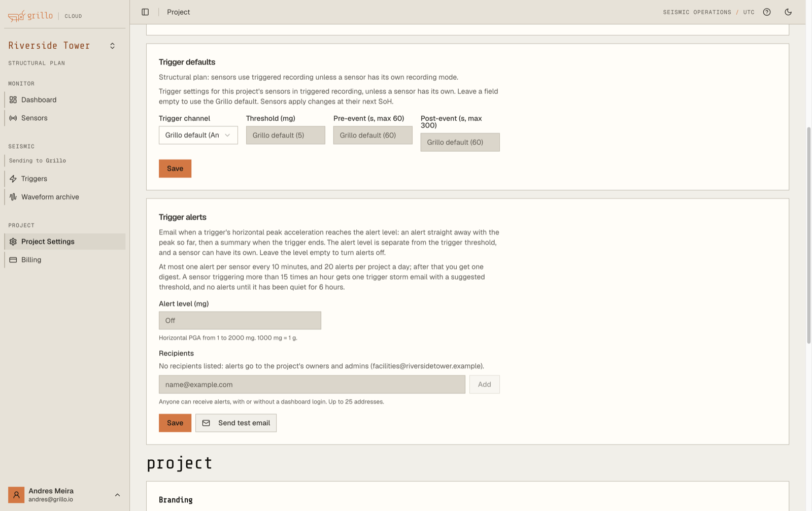Click the Project Settings gear icon

[x=13, y=242]
